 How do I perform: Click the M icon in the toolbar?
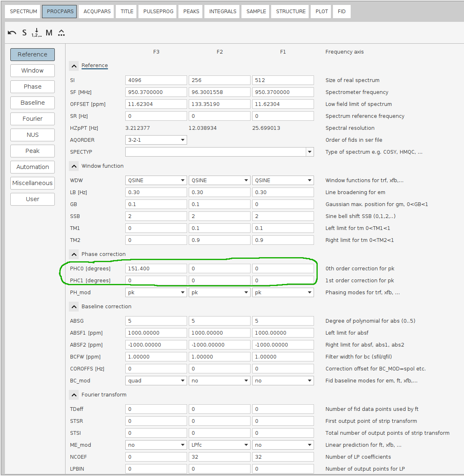[49, 33]
